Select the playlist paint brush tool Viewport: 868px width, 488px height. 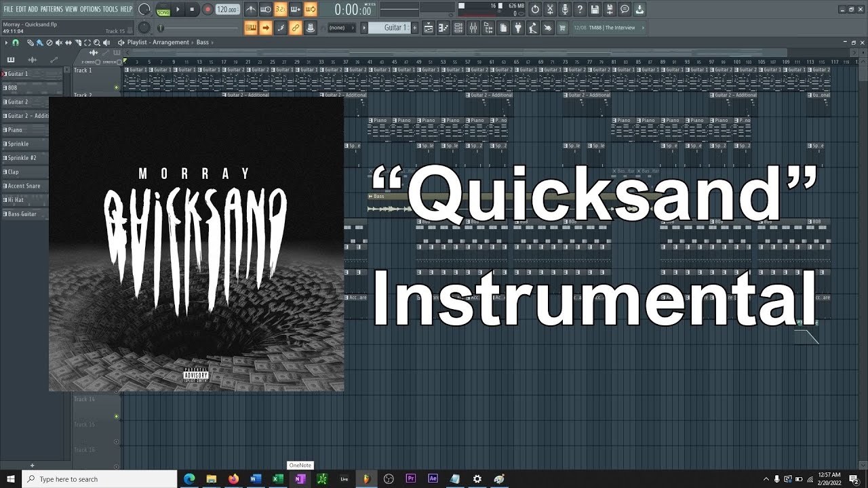coord(39,42)
